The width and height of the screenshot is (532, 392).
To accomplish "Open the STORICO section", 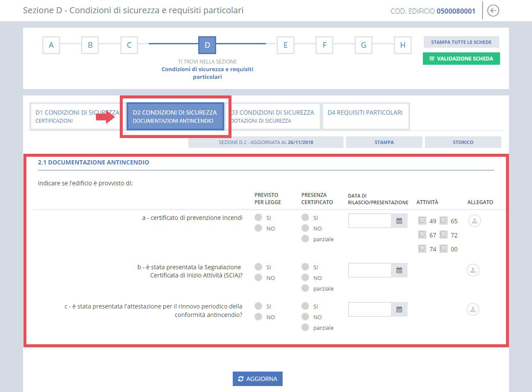I will point(463,142).
